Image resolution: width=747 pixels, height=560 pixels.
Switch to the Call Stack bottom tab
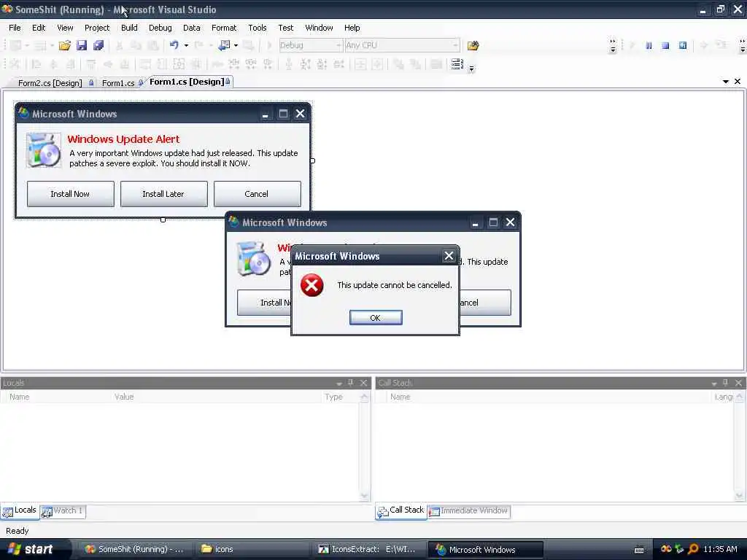click(x=401, y=511)
